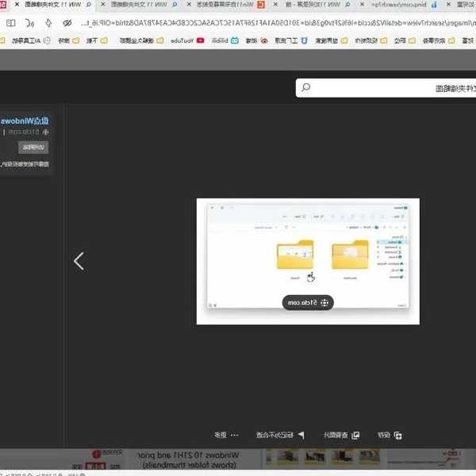Go to next image with chevron arrow

[79, 261]
